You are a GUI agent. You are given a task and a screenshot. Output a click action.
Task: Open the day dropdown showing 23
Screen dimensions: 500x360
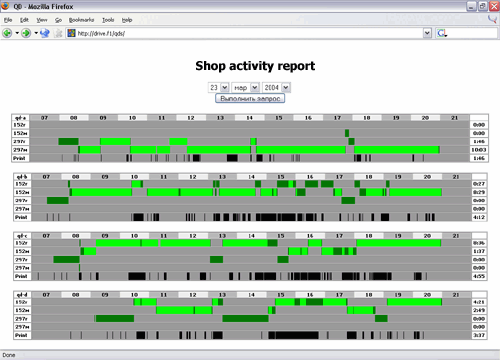pyautogui.click(x=218, y=87)
